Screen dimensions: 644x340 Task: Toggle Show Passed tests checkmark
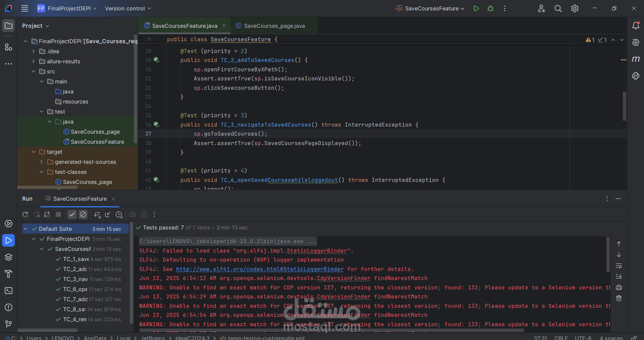(72, 214)
